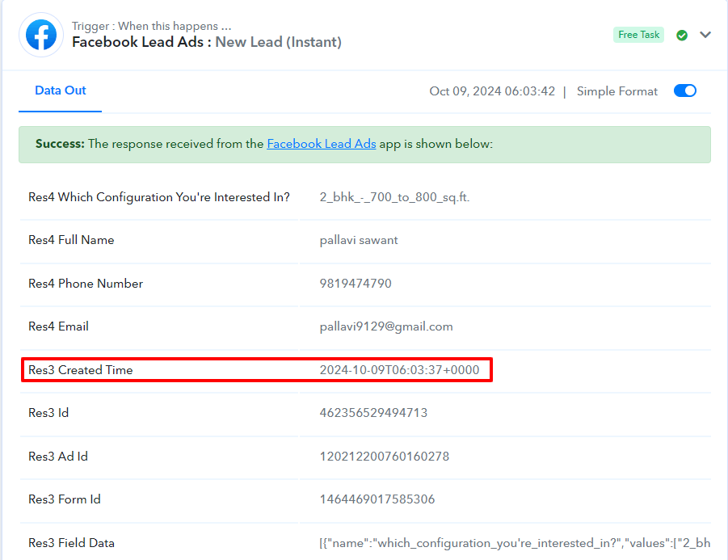Click the Res3 Field Data JSON value
728x560 pixels.
pos(515,543)
